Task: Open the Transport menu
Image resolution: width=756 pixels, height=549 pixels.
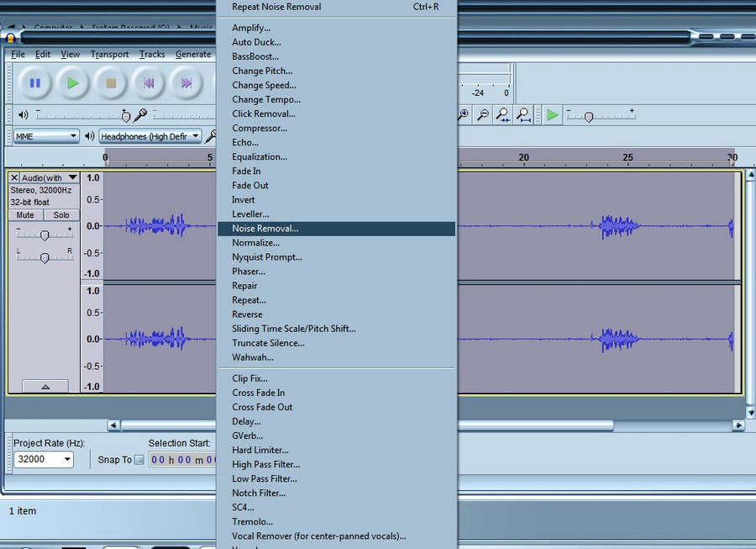Action: tap(109, 54)
